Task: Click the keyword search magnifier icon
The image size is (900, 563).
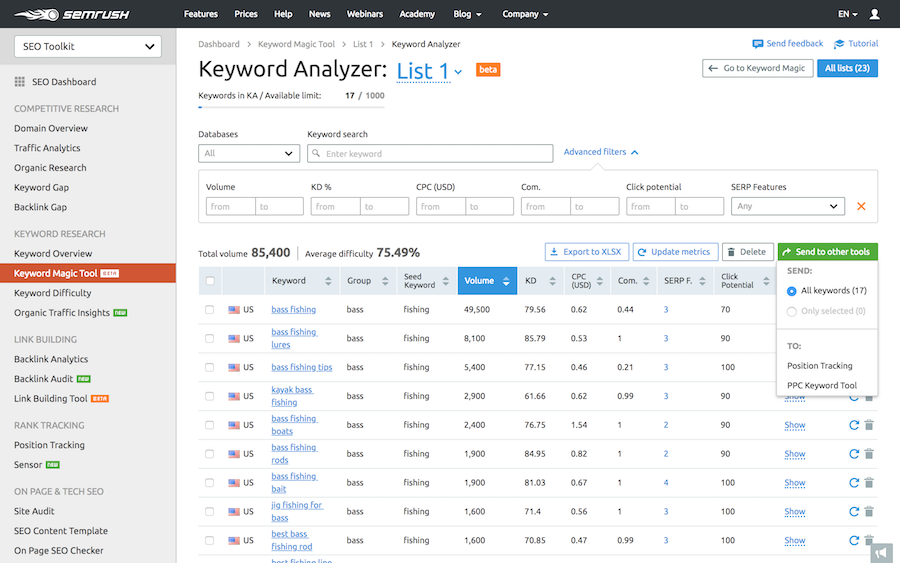Action: 316,153
